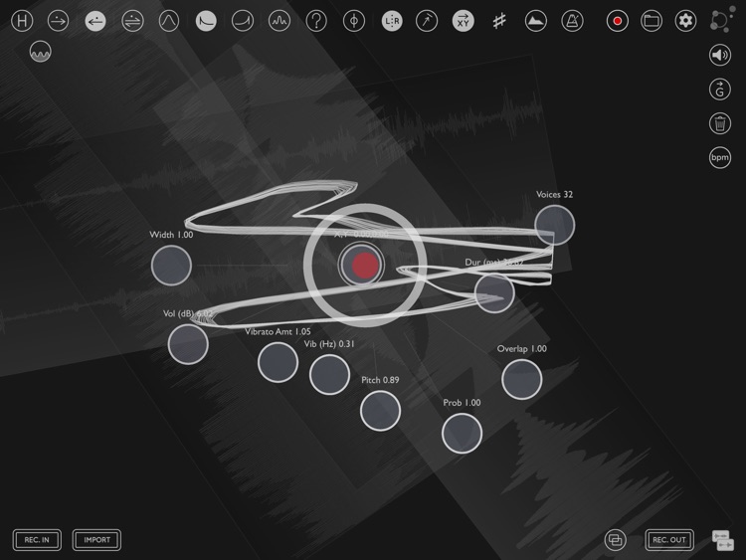The height and width of the screenshot is (560, 746).
Task: Toggle the decaying exponential window icon
Action: point(206,21)
